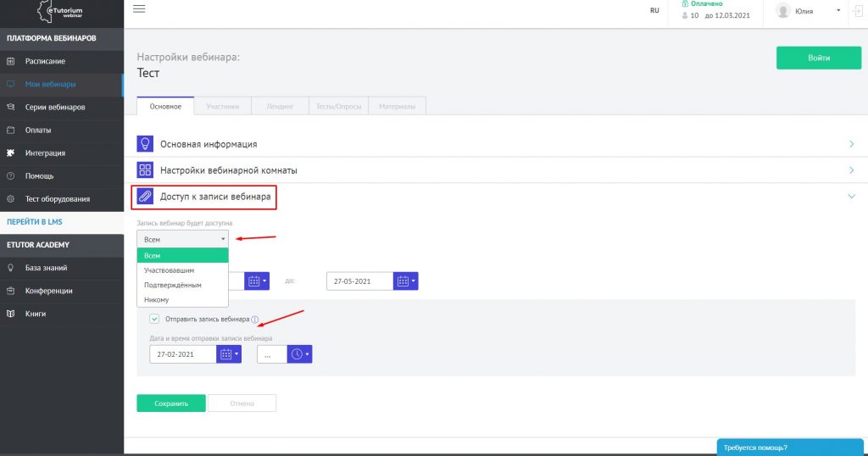Open the Материалы tab

(x=397, y=107)
